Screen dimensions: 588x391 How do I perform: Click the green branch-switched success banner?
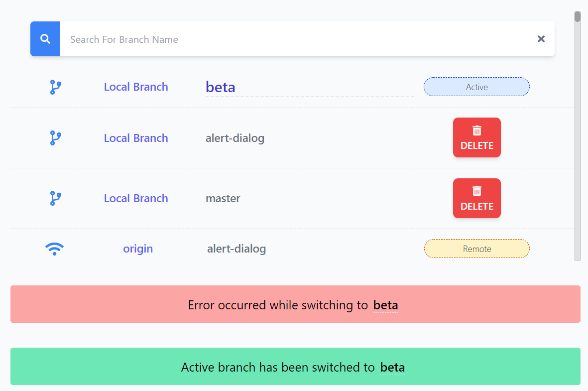pos(295,367)
